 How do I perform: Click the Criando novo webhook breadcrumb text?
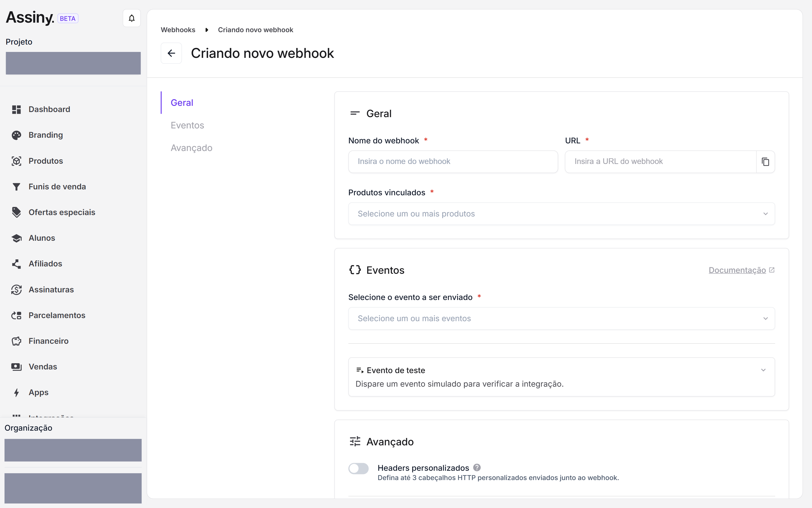tap(255, 30)
